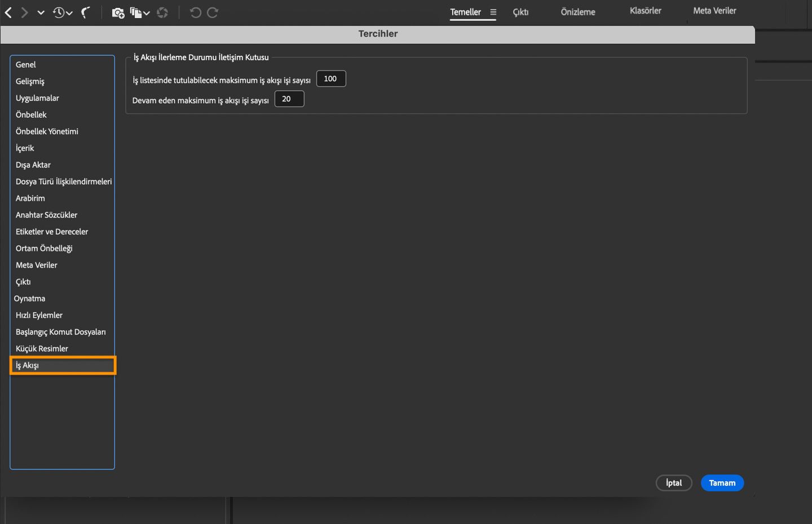The width and height of the screenshot is (812, 524).
Task: Open Temeller workspace hamburger menu
Action: pos(493,12)
